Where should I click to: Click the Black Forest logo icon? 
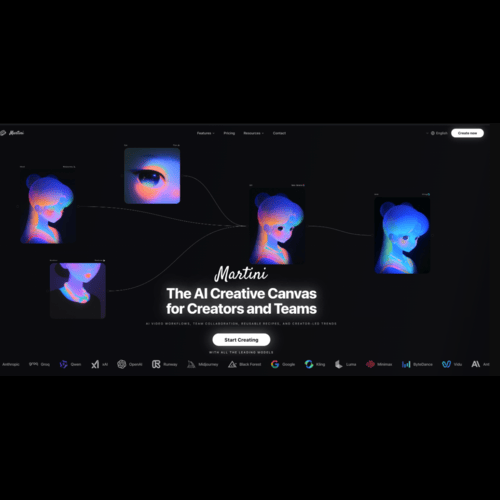(232, 364)
